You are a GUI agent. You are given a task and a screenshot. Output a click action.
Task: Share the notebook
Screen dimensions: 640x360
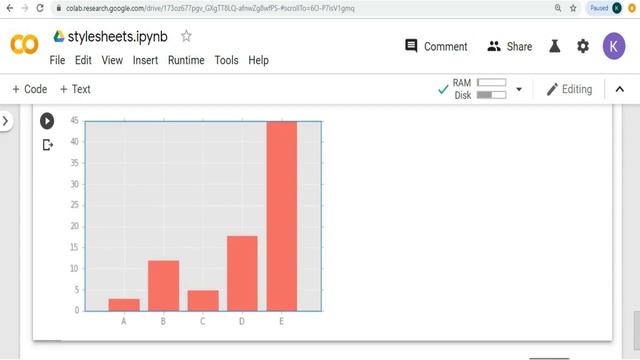point(510,46)
